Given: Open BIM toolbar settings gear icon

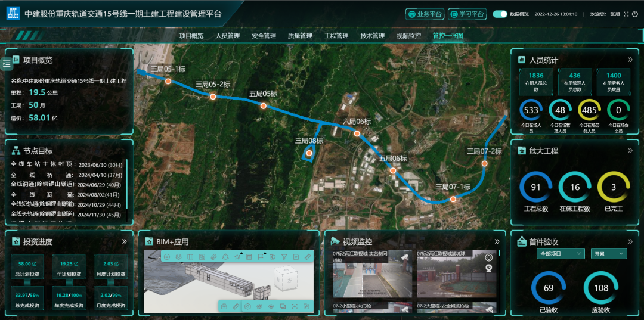Looking at the screenshot, I should click(x=179, y=257).
